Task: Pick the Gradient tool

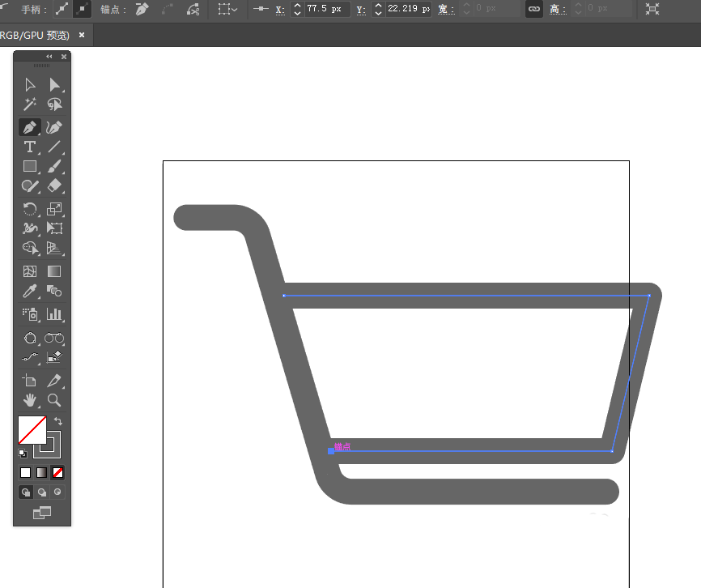Action: pos(54,271)
